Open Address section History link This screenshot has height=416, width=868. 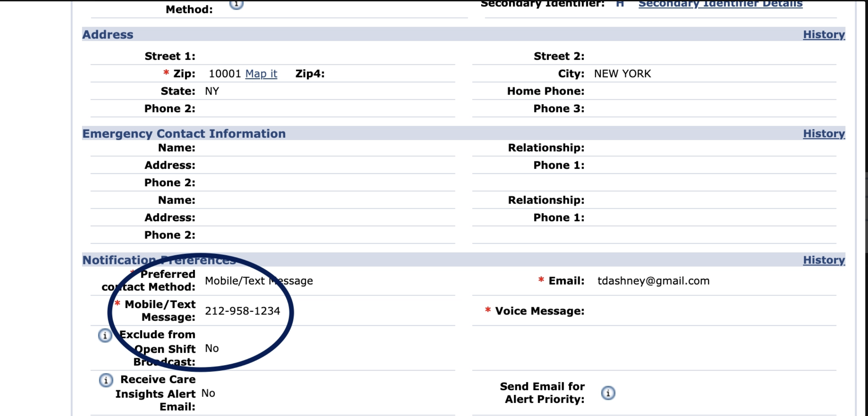pyautogui.click(x=824, y=34)
